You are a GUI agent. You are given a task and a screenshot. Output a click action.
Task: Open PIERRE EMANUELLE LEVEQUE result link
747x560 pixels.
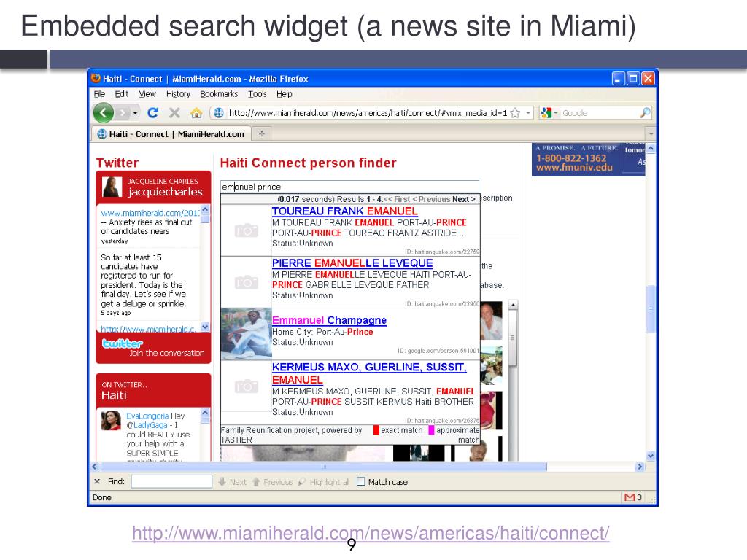tap(352, 262)
